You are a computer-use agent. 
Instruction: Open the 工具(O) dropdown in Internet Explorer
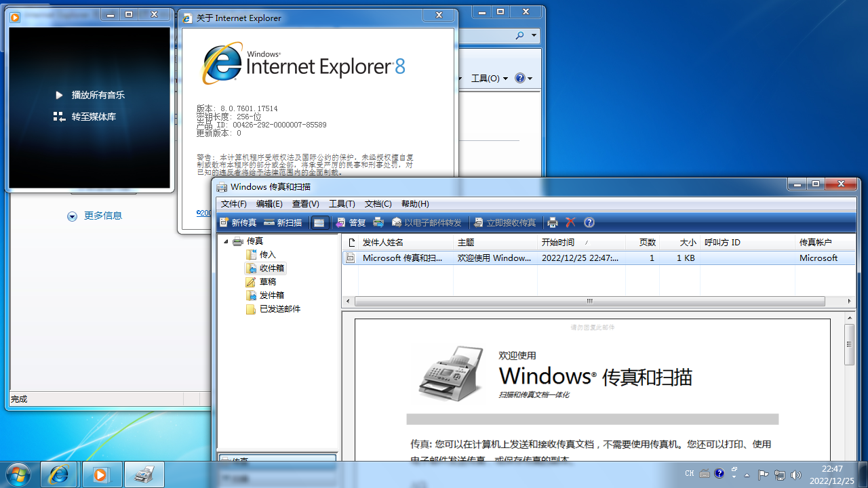(490, 79)
